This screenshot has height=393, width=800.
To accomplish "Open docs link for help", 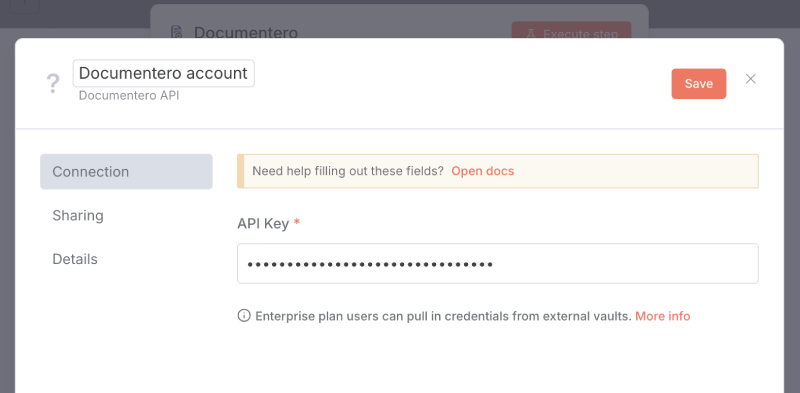I will click(483, 171).
